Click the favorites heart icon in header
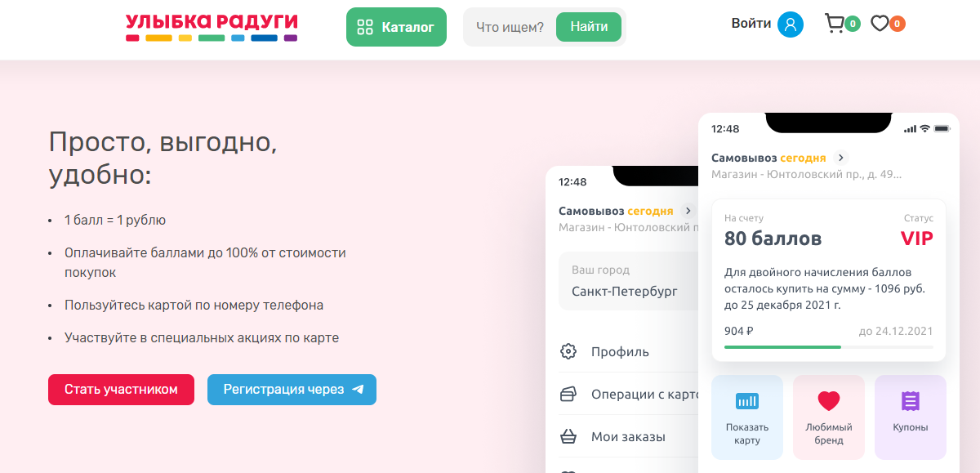 [880, 24]
